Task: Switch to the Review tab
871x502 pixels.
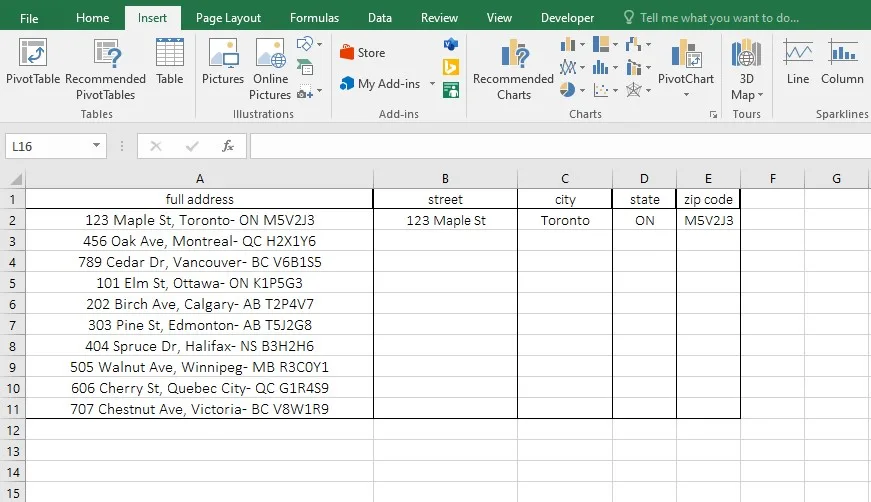Action: point(439,18)
